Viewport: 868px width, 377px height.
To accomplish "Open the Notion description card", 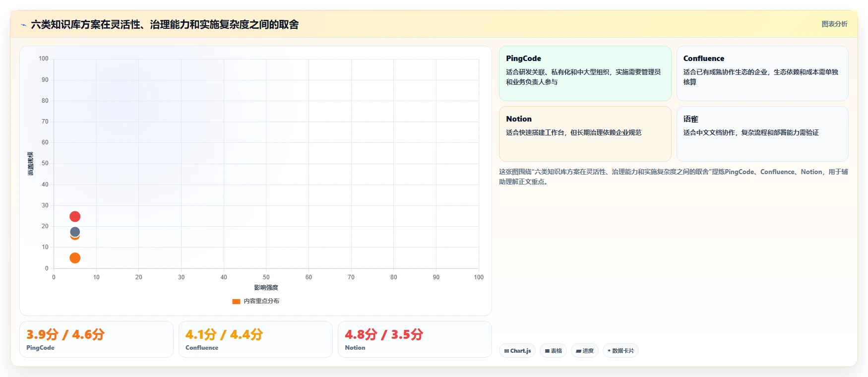I will (x=585, y=134).
